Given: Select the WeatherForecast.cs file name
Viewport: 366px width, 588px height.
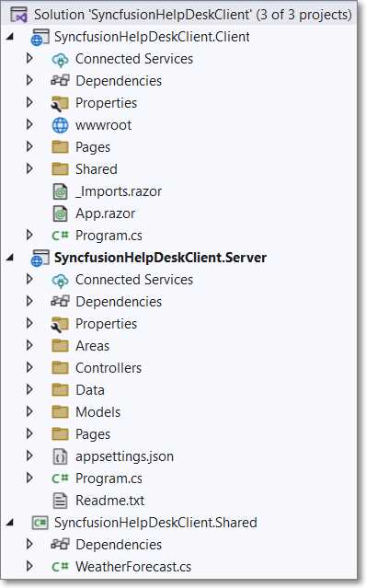Looking at the screenshot, I should (x=133, y=567).
